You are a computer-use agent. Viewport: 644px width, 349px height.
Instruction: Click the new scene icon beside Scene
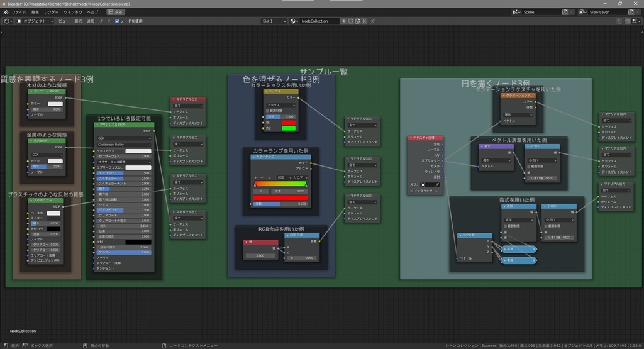(x=565, y=12)
